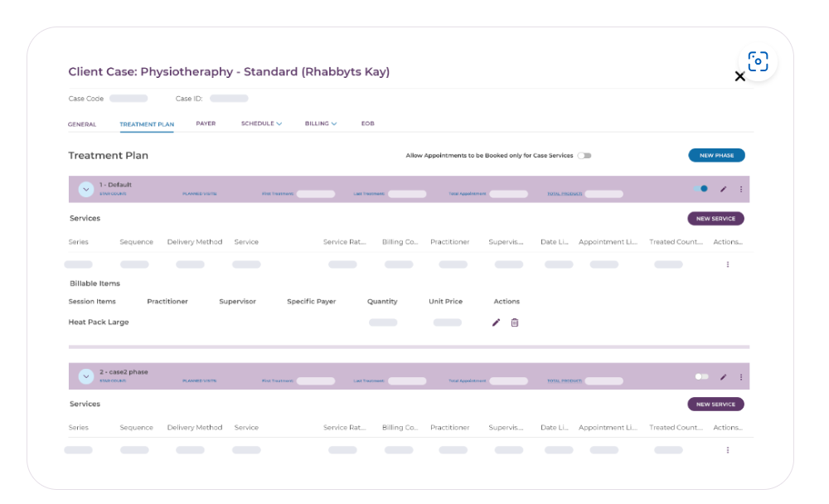
Task: Click the edit pencil icon for Default phase
Action: pos(721,189)
